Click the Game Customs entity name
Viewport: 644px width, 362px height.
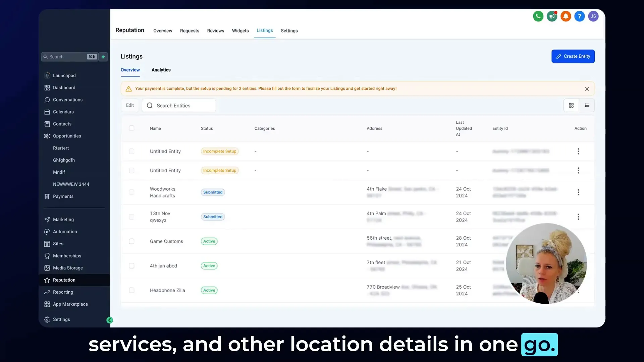[166, 241]
